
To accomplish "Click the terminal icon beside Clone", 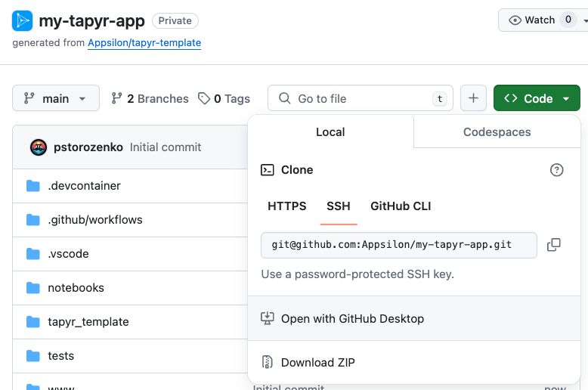I will (x=267, y=170).
